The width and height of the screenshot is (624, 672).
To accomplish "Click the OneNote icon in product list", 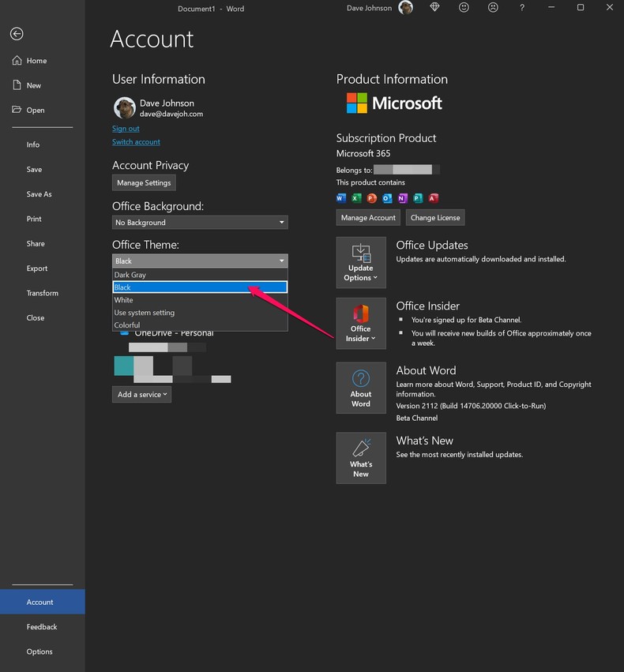I will coord(401,198).
